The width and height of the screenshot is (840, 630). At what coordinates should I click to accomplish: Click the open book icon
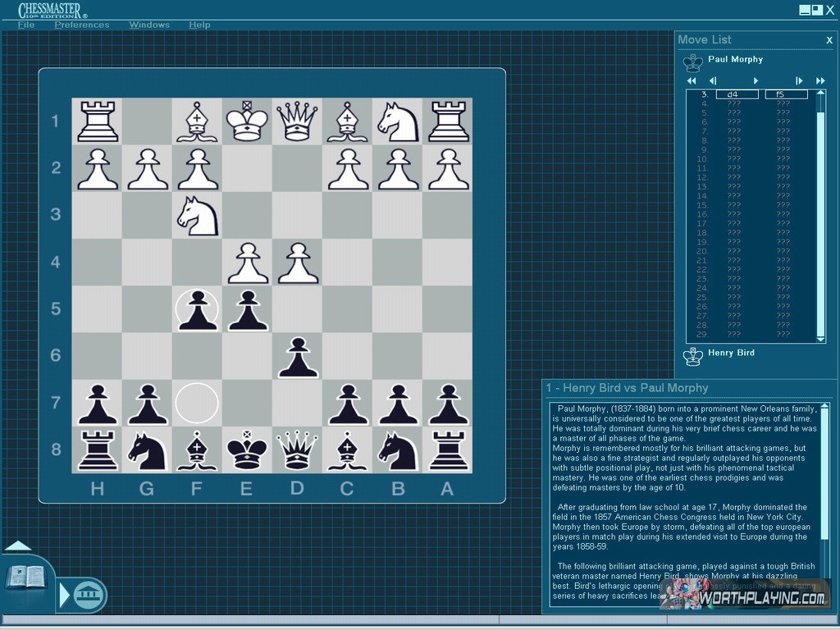point(26,577)
